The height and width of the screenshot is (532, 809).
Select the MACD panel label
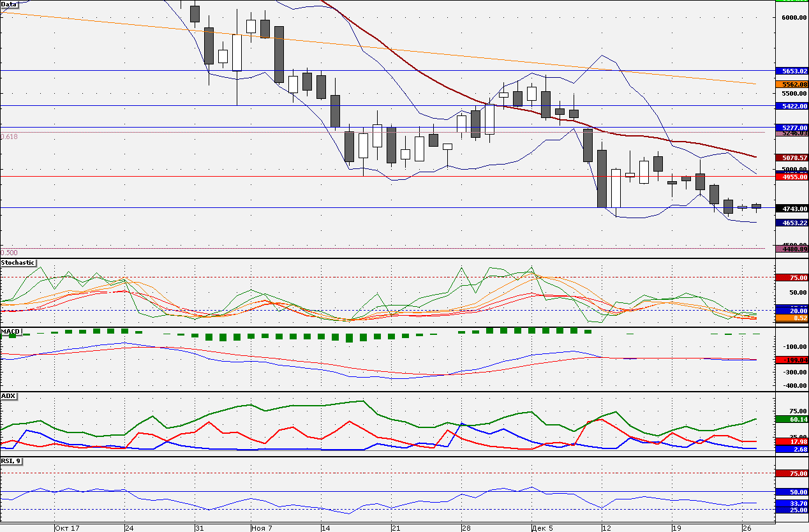11,332
